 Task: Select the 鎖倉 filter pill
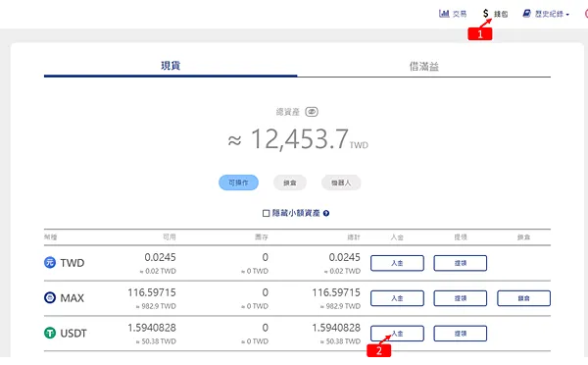click(x=290, y=182)
